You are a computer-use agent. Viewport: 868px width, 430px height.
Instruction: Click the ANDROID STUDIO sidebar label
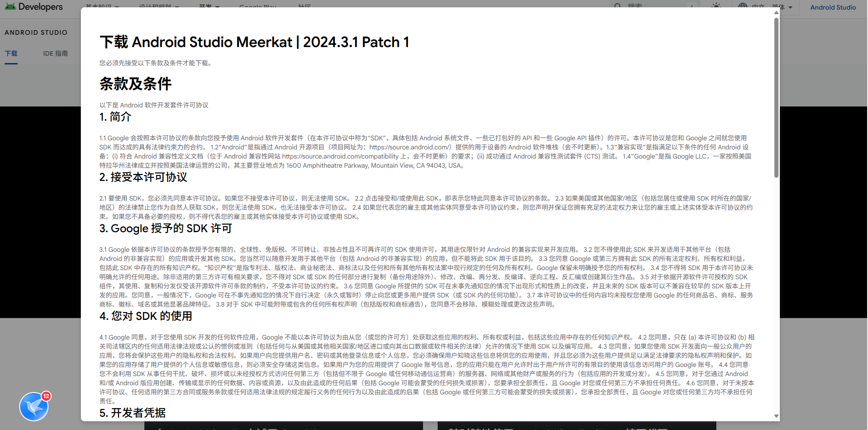coord(36,32)
